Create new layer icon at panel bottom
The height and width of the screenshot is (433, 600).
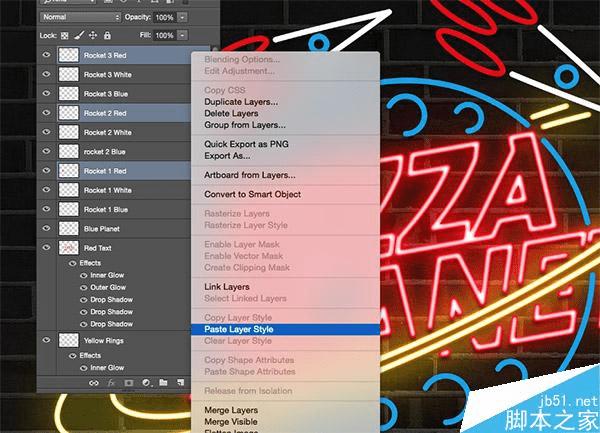tap(180, 383)
